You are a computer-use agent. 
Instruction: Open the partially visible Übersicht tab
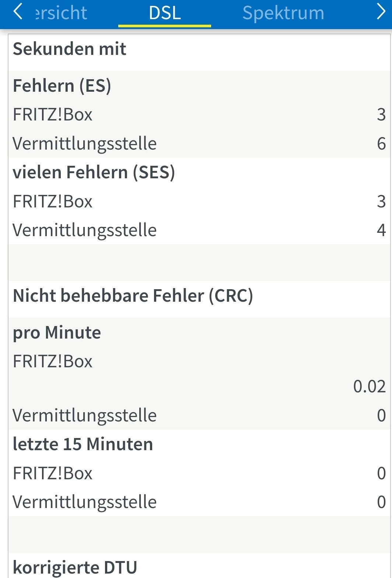(x=61, y=13)
